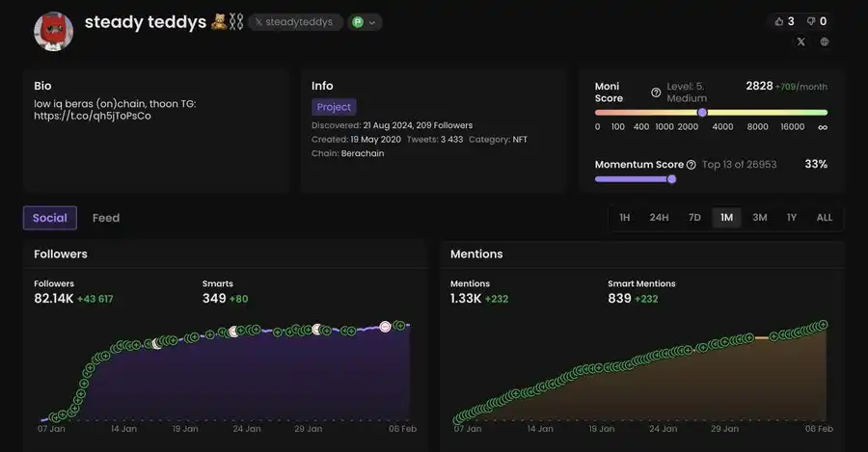Click the purple Project tag
This screenshot has width=868, height=452.
tap(334, 107)
